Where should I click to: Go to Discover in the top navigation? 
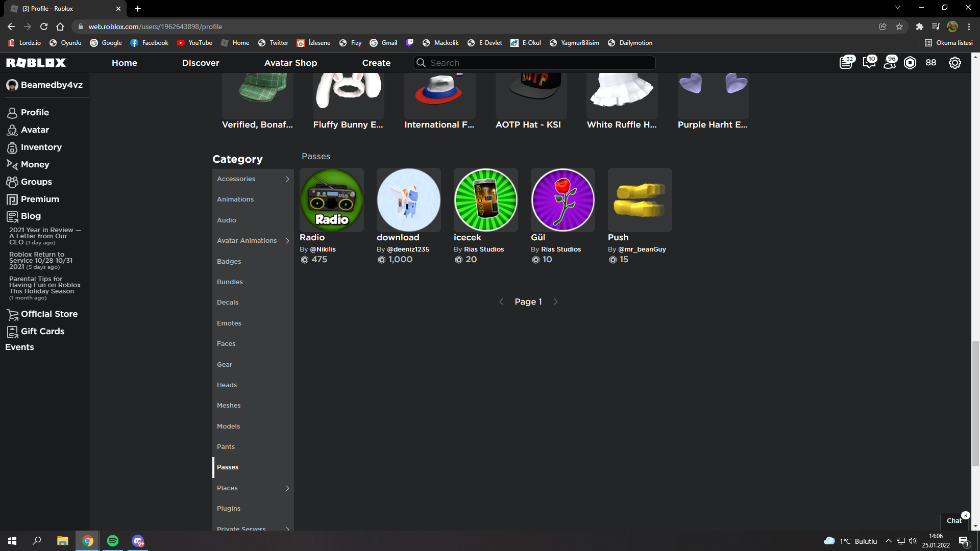[201, 63]
